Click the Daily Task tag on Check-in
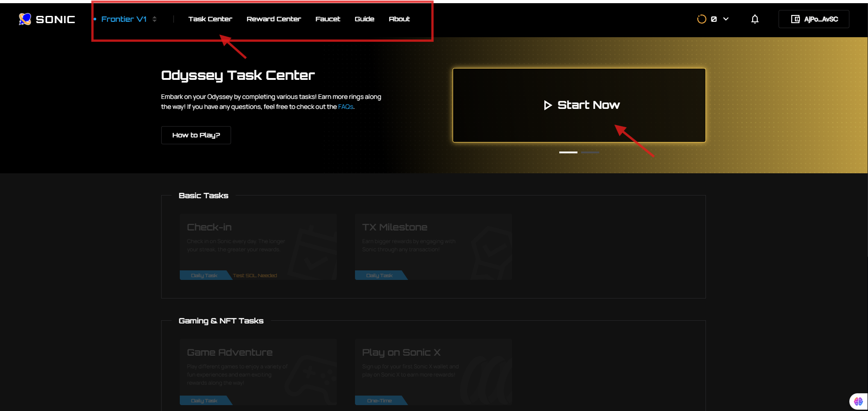The image size is (868, 411). pyautogui.click(x=204, y=275)
